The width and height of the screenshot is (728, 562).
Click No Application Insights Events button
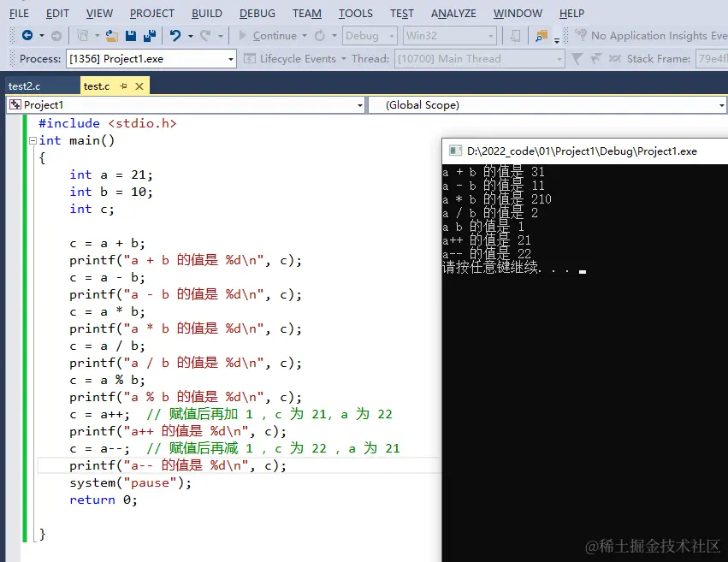tap(650, 35)
